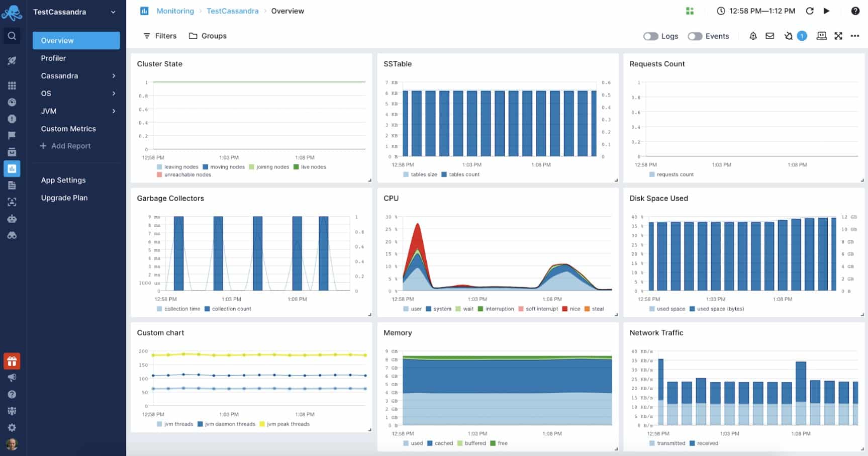868x456 pixels.
Task: Select the Profiler menu item
Action: [54, 58]
